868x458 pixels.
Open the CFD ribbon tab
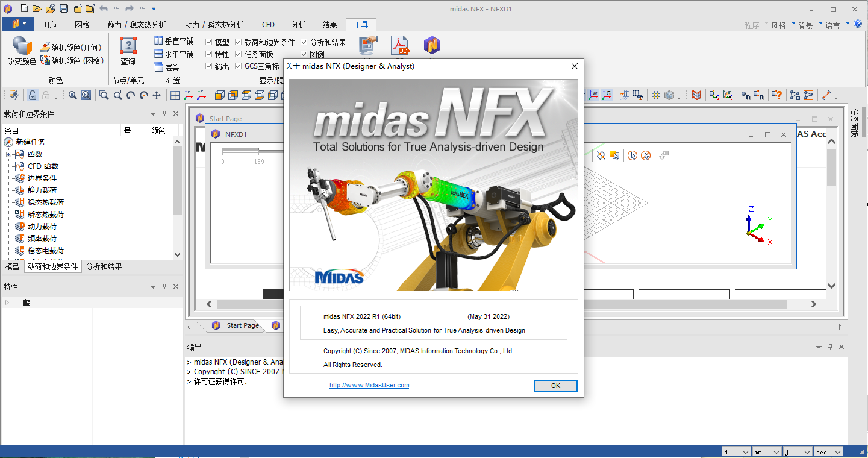click(x=268, y=25)
